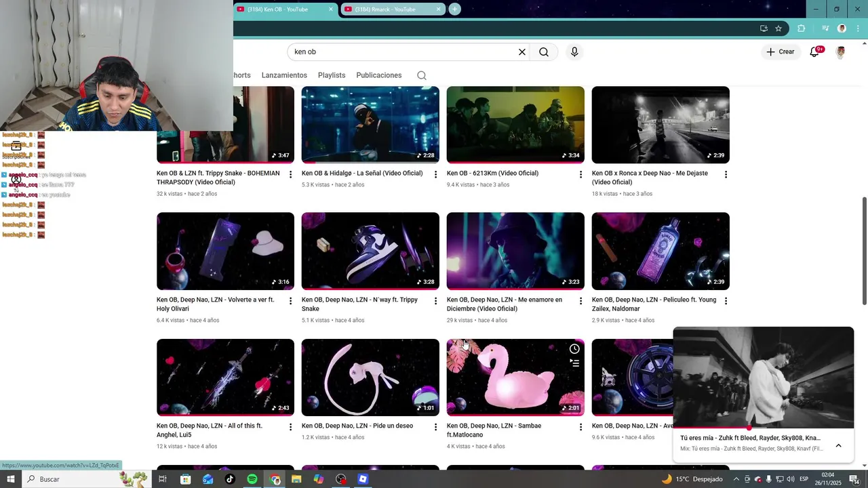The image size is (868, 488).
Task: Open the Chrome profile avatar
Action: pyautogui.click(x=842, y=28)
